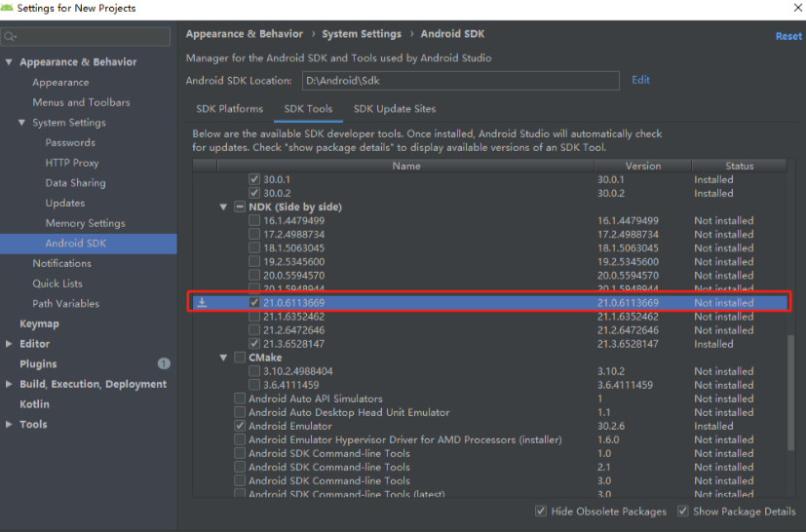Click the Android Studio logo in title bar
Image resolution: width=806 pixels, height=532 pixels.
point(7,8)
